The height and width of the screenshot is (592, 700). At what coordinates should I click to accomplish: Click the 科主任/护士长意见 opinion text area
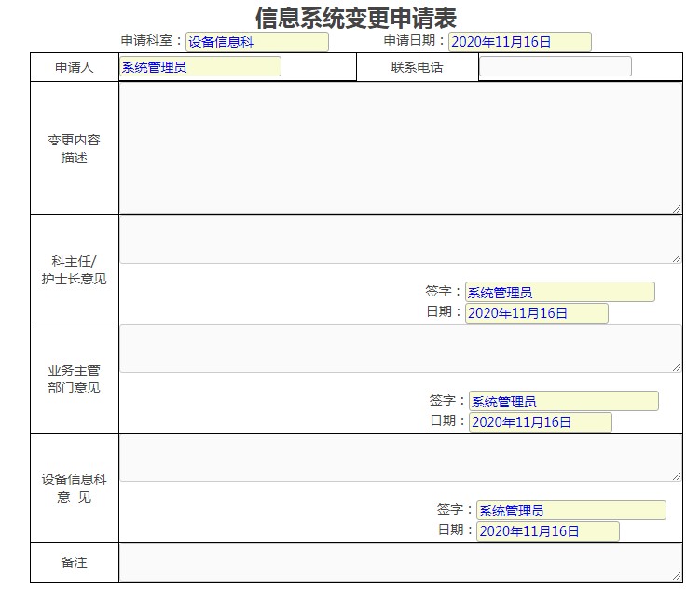click(x=400, y=241)
